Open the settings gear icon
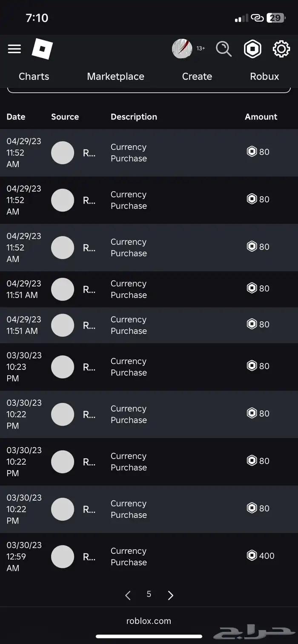The image size is (298, 644). (x=281, y=49)
